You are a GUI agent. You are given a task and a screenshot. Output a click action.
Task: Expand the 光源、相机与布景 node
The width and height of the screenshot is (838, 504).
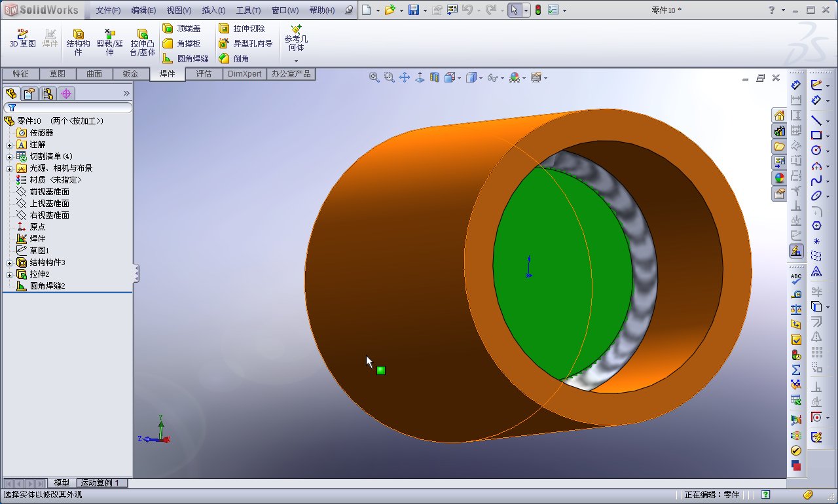tap(9, 168)
